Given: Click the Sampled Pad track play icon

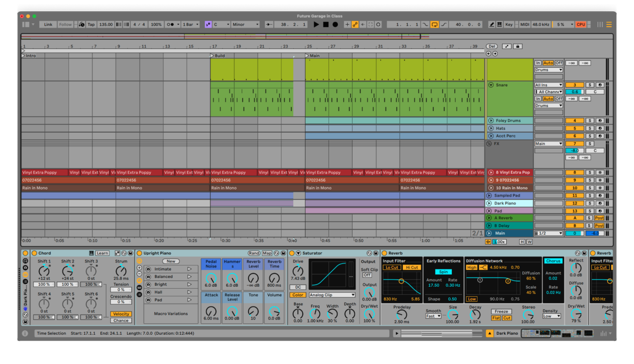Looking at the screenshot, I should click(x=489, y=196).
